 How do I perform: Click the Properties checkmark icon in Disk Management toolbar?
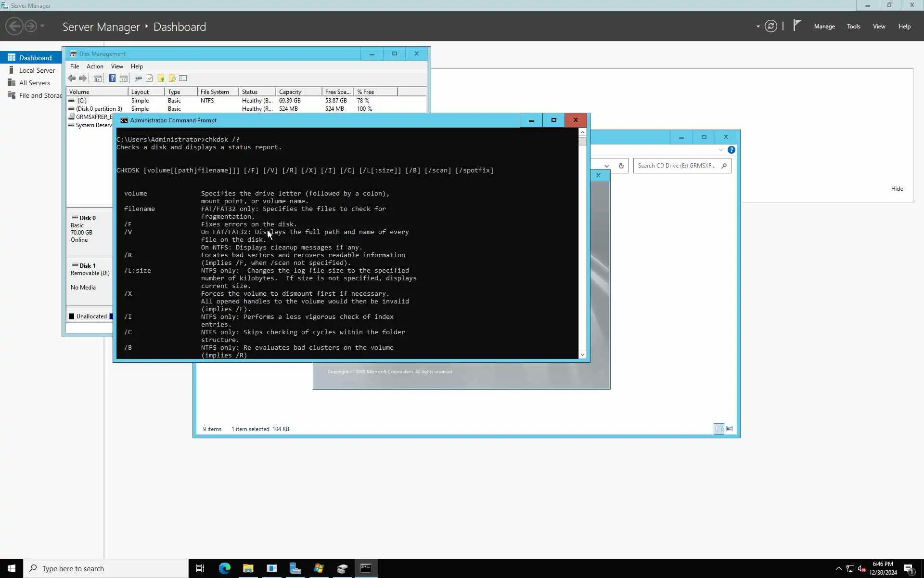(150, 79)
